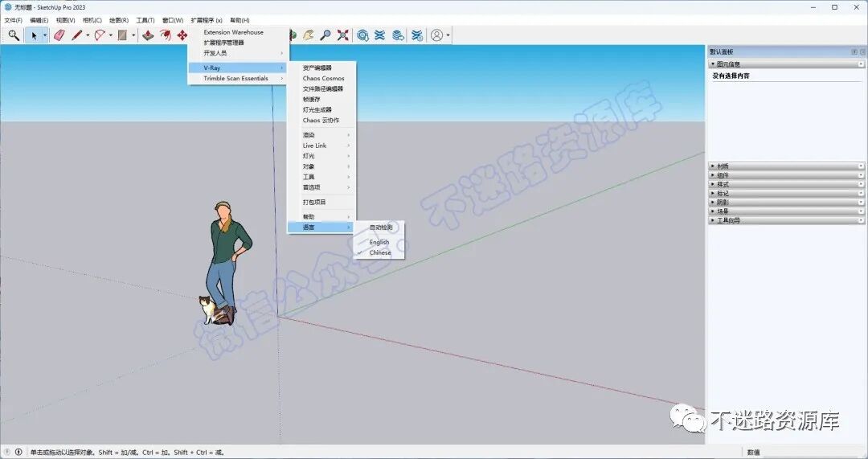Image resolution: width=868 pixels, height=459 pixels.
Task: Open the 编辑(E) menu
Action: (39, 20)
